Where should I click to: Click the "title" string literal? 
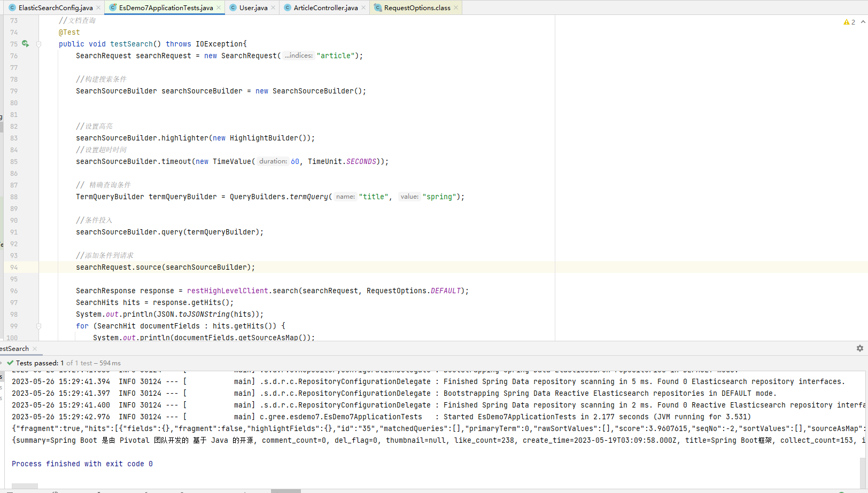(x=374, y=197)
